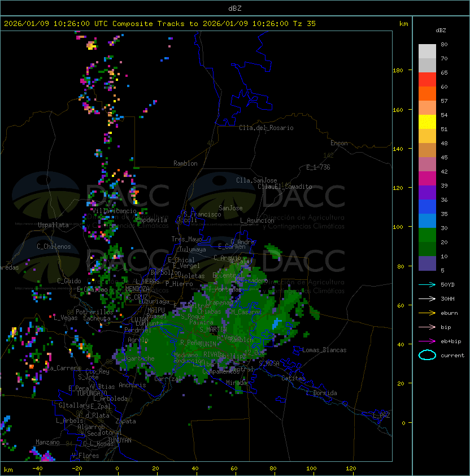Click the eburn legend label

point(449,313)
